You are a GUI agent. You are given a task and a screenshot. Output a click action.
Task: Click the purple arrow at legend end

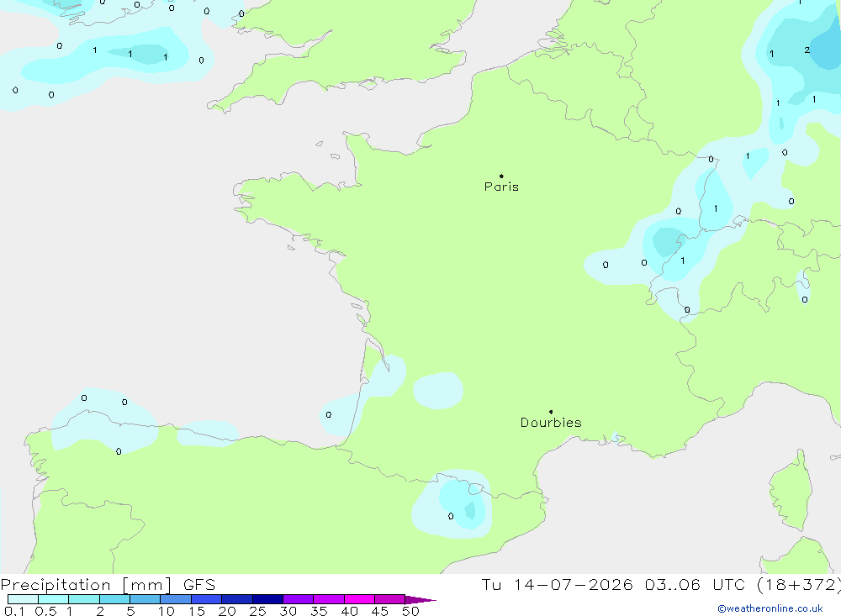click(x=420, y=599)
